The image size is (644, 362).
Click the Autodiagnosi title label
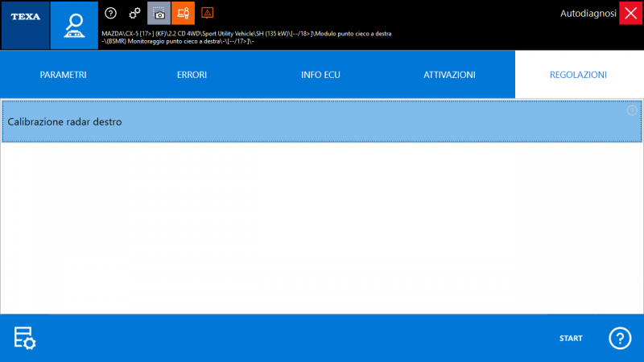[x=586, y=14]
